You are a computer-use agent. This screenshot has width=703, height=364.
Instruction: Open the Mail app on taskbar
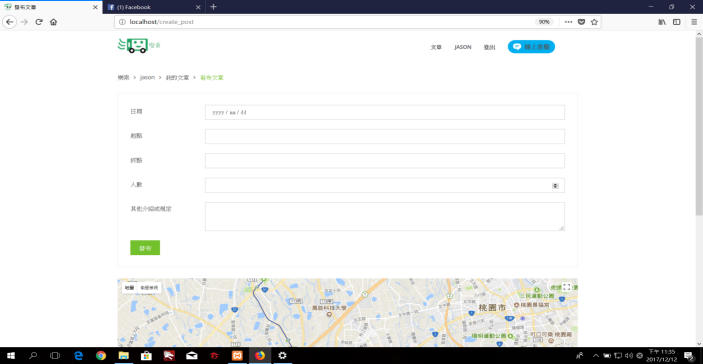coord(191,355)
